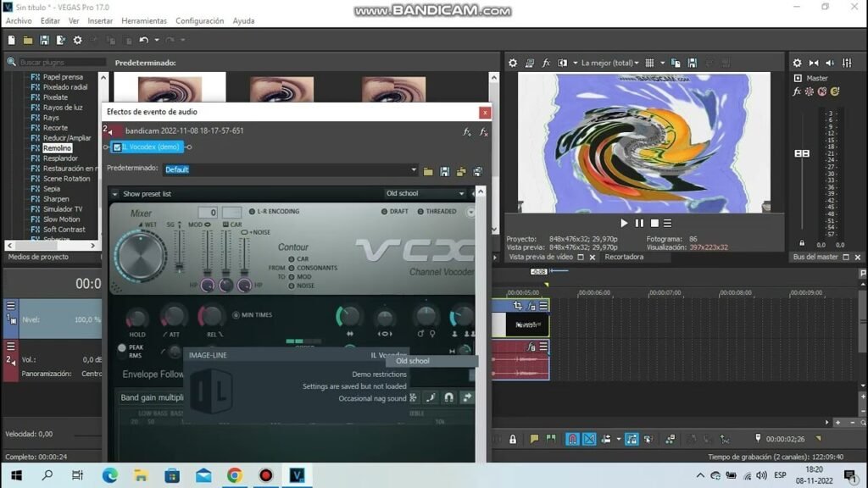Undo the last action
Viewport: 868px width, 488px height.
(x=144, y=40)
